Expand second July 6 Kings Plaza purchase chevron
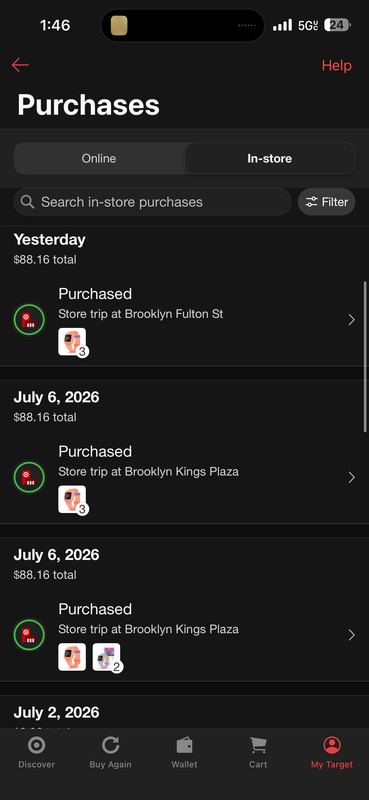The height and width of the screenshot is (800, 369). tap(352, 635)
